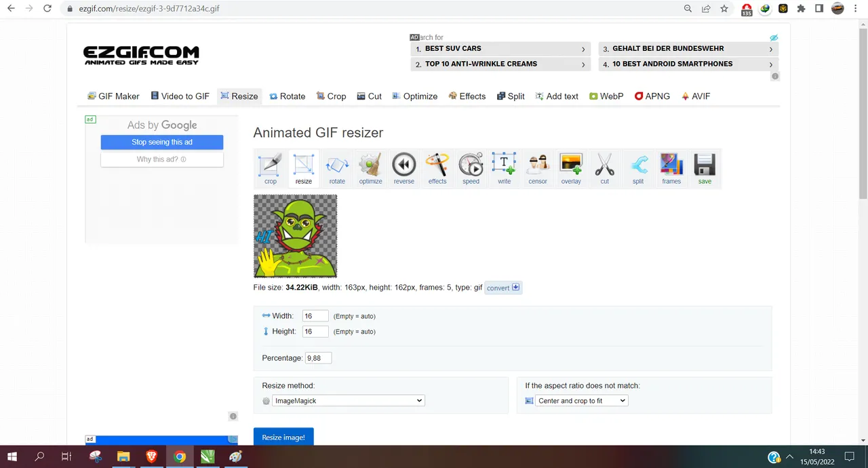The image size is (868, 468).
Task: Click Why this ad? button
Action: [x=162, y=159]
